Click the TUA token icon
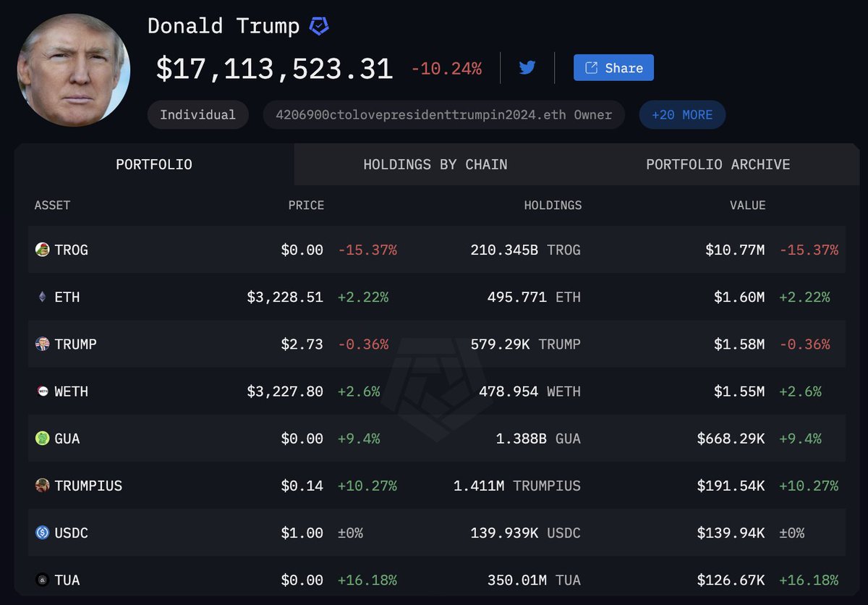 (43, 580)
